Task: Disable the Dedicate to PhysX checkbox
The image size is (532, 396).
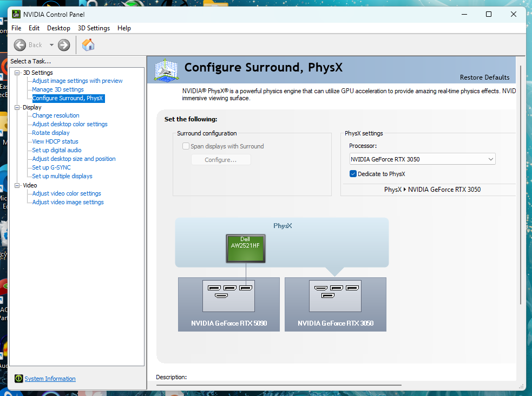Action: tap(353, 174)
